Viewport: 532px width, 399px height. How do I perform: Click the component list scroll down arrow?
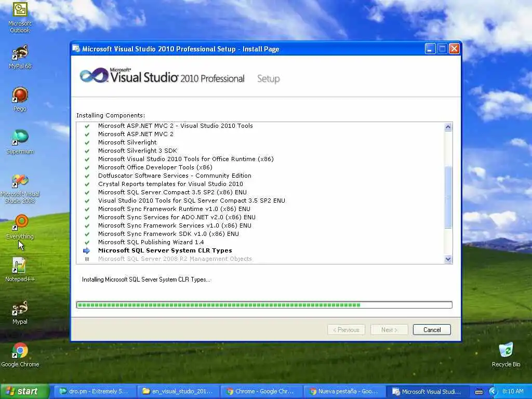point(448,259)
